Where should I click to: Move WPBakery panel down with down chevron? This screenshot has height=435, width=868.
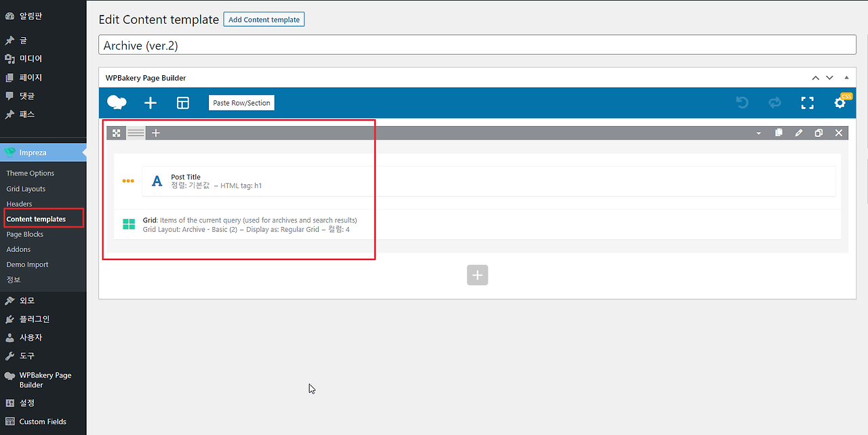[829, 78]
